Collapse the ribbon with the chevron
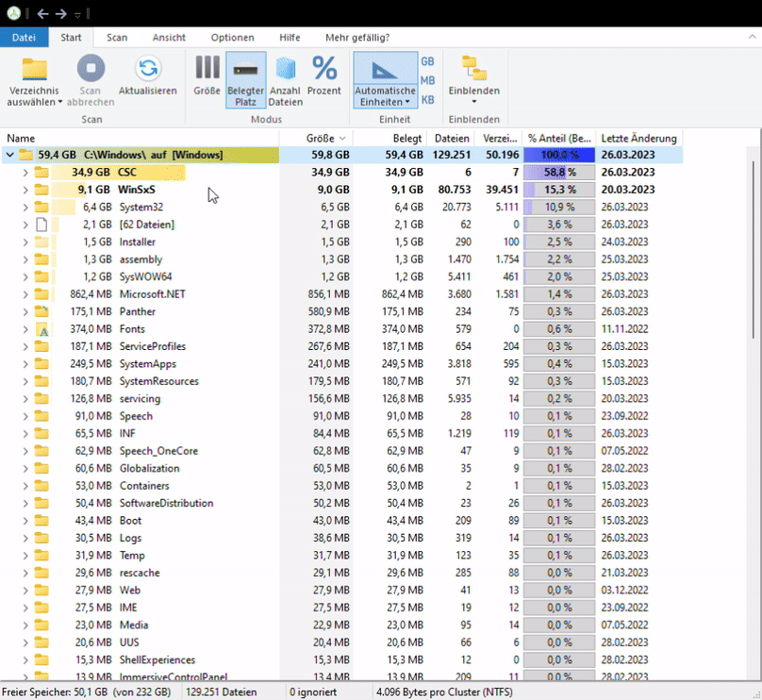762x700 pixels. click(x=752, y=37)
